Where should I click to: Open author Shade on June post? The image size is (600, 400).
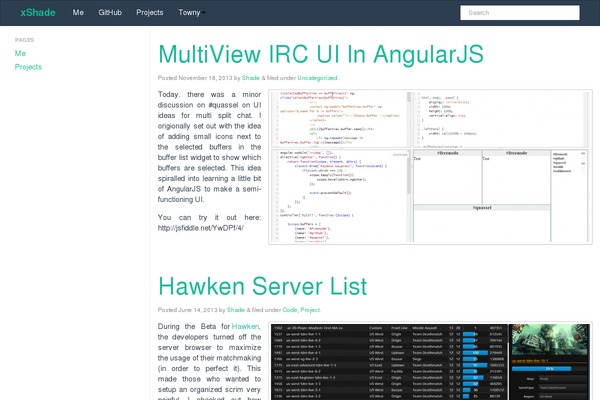(x=236, y=310)
